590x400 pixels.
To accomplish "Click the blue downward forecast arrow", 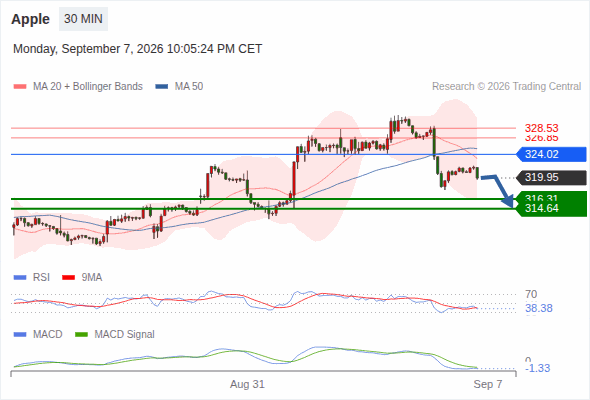I will tap(497, 191).
